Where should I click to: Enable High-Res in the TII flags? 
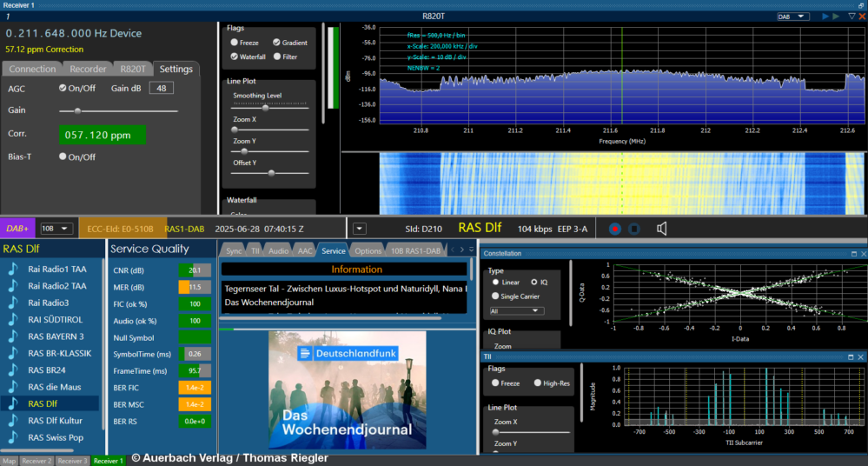(x=538, y=383)
